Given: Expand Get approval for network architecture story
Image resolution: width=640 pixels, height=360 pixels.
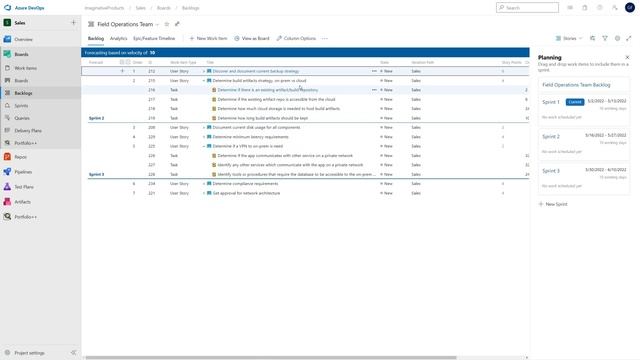Looking at the screenshot, I should click(x=204, y=193).
